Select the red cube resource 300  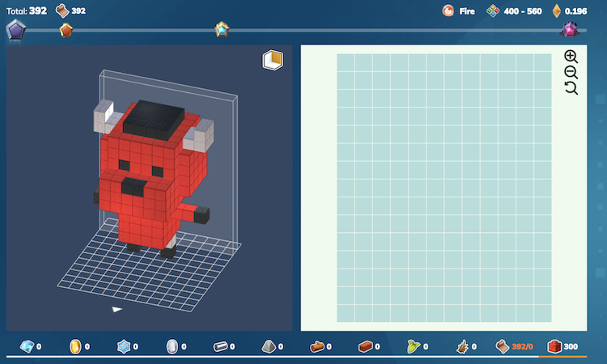[x=554, y=346]
